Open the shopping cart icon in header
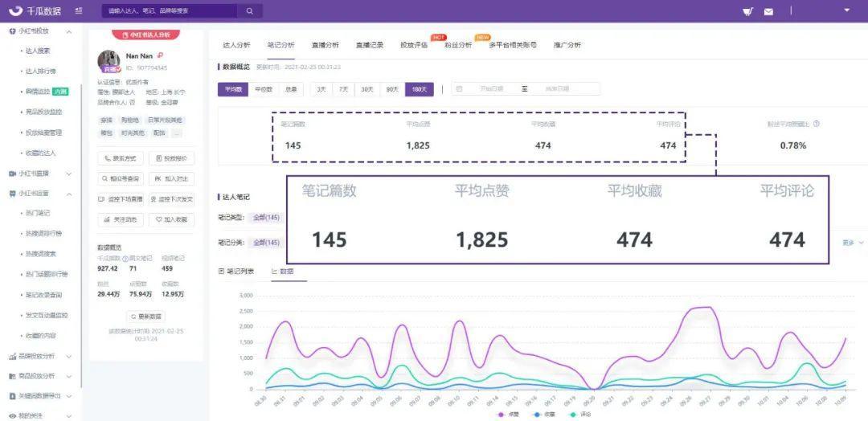Screen dimensions: 868x421 point(748,11)
